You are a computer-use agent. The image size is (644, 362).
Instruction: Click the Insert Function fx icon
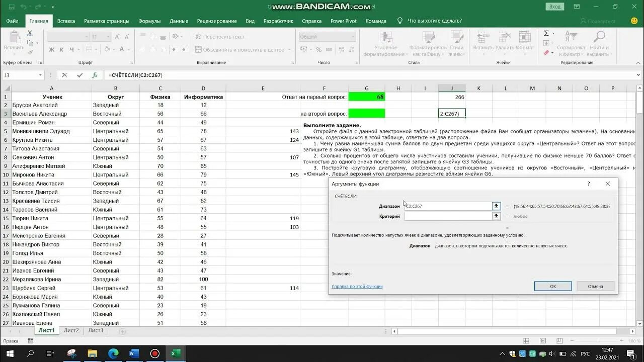pyautogui.click(x=95, y=75)
